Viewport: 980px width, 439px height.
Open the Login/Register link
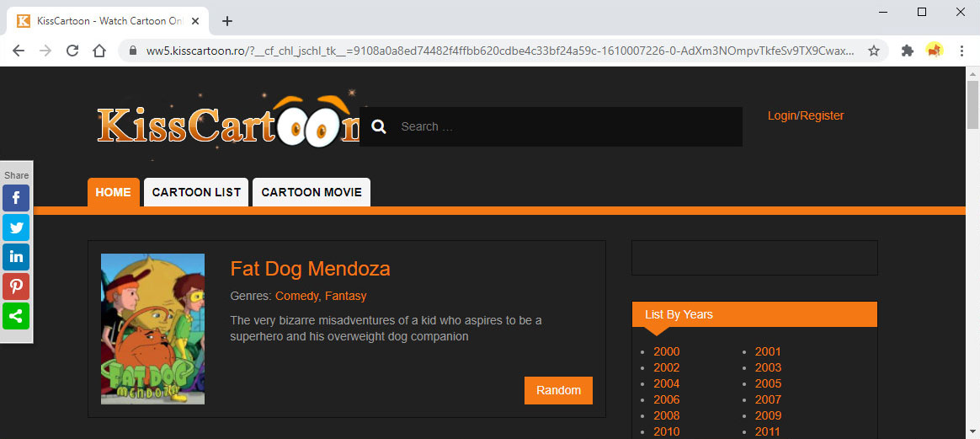point(805,115)
